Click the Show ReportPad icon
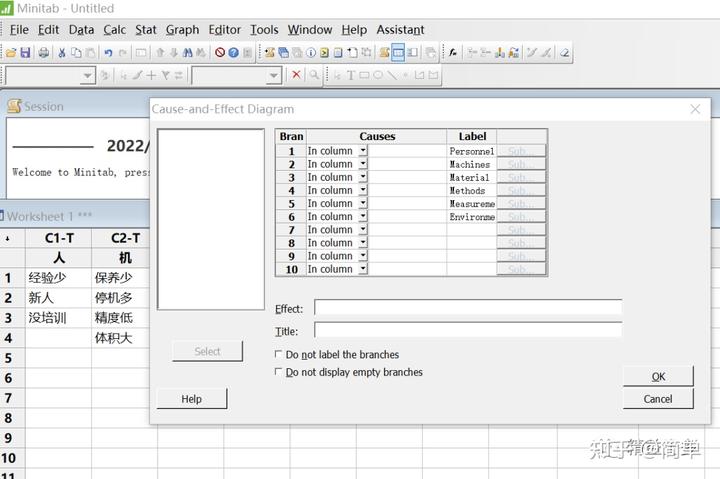This screenshot has width=720, height=479. coord(338,53)
